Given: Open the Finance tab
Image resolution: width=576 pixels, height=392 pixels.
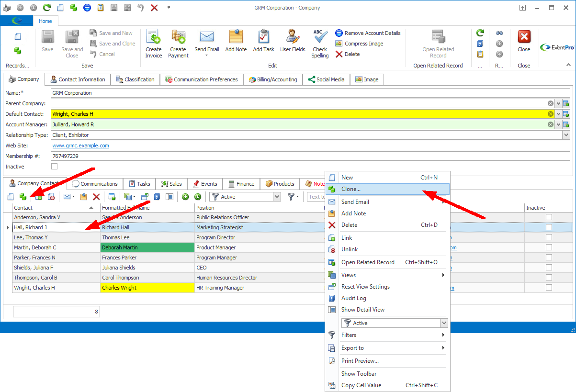Looking at the screenshot, I should 241,184.
